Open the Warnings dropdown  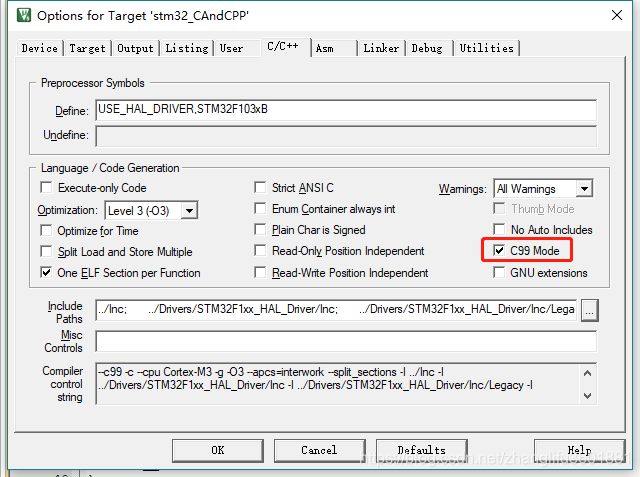point(584,189)
